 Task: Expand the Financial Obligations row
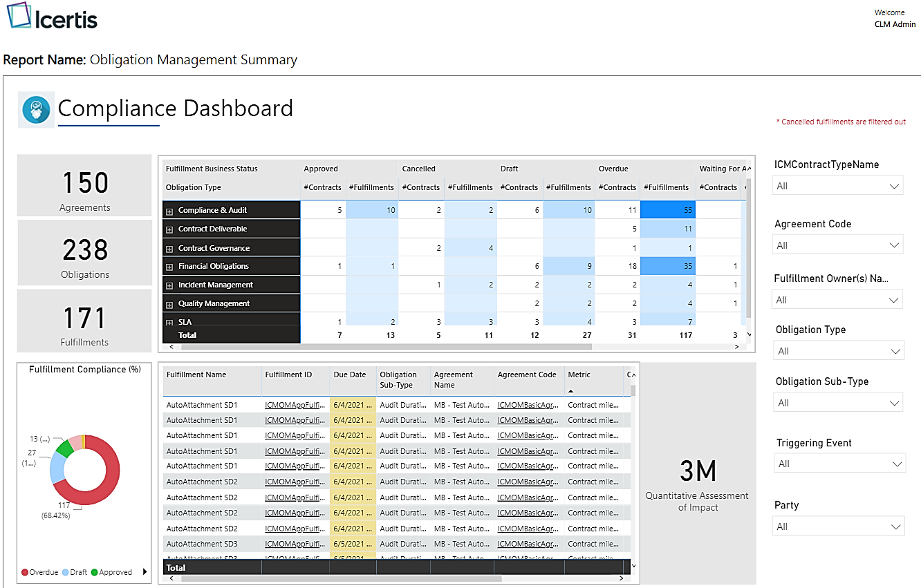[169, 267]
